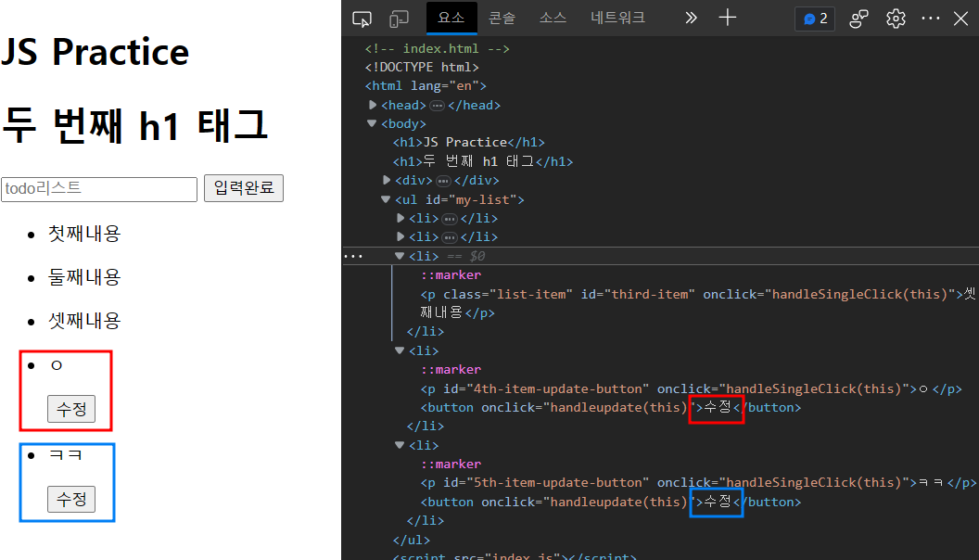
Task: Add a new DevTools tab with plus
Action: 728,18
